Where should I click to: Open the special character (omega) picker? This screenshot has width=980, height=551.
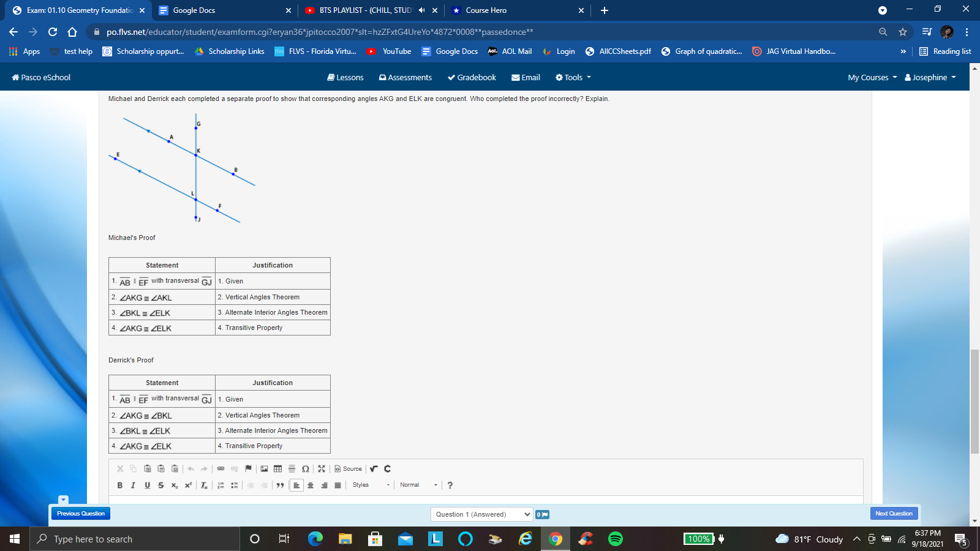(x=304, y=468)
